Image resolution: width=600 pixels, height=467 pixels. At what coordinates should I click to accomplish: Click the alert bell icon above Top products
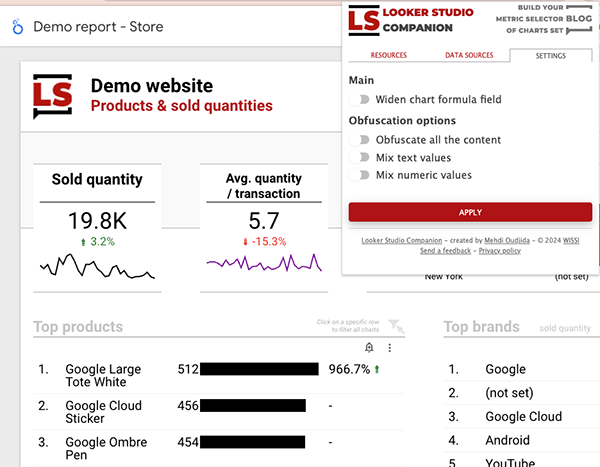tap(369, 348)
